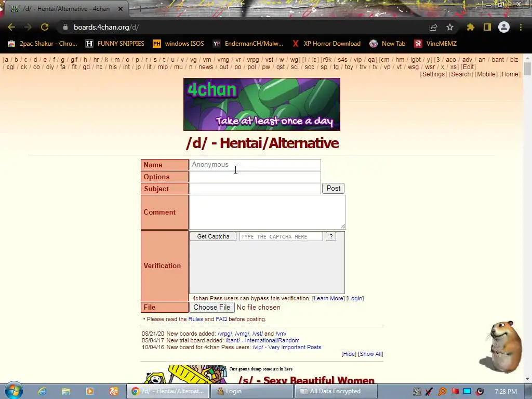Open the news board link
This screenshot has width=532, height=399.
206,67
